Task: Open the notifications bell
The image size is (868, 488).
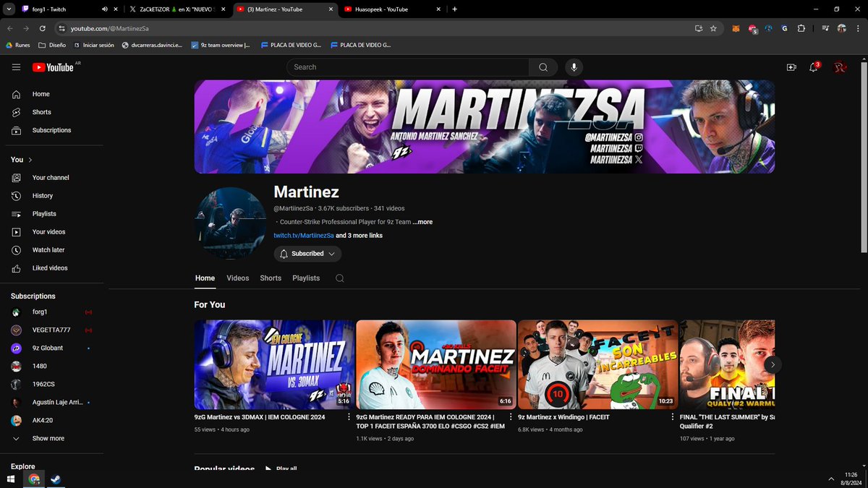Action: [814, 67]
